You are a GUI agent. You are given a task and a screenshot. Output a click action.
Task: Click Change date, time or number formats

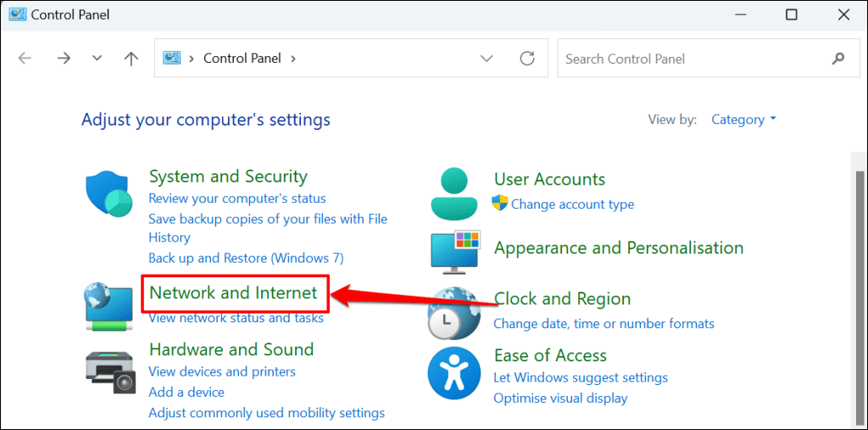[x=604, y=324]
